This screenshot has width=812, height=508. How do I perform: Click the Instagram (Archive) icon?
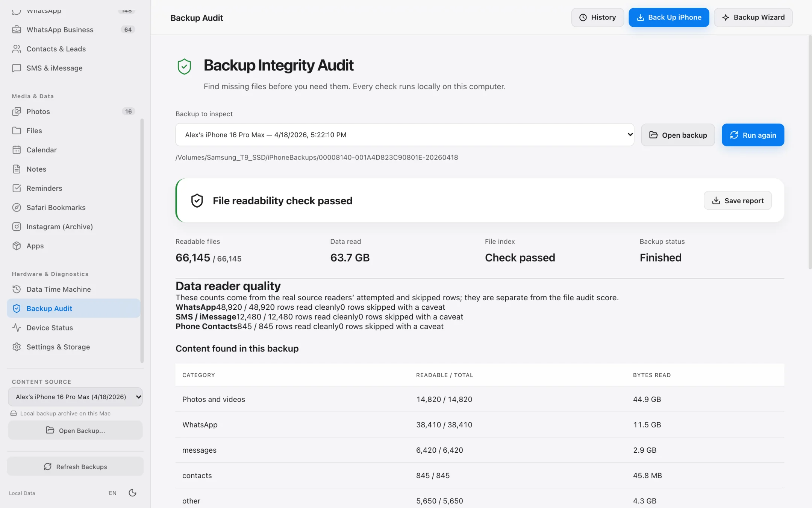[x=17, y=226]
